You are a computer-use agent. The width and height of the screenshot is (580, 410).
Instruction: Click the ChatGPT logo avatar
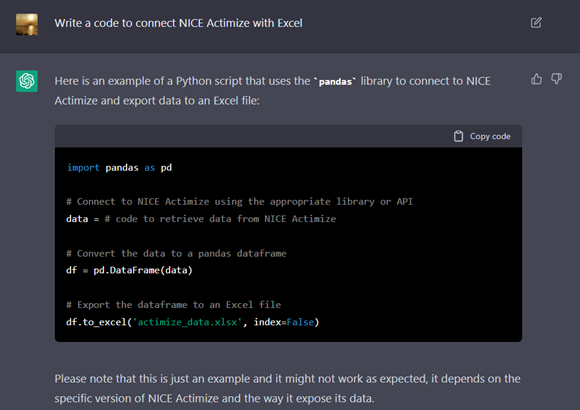pos(27,81)
